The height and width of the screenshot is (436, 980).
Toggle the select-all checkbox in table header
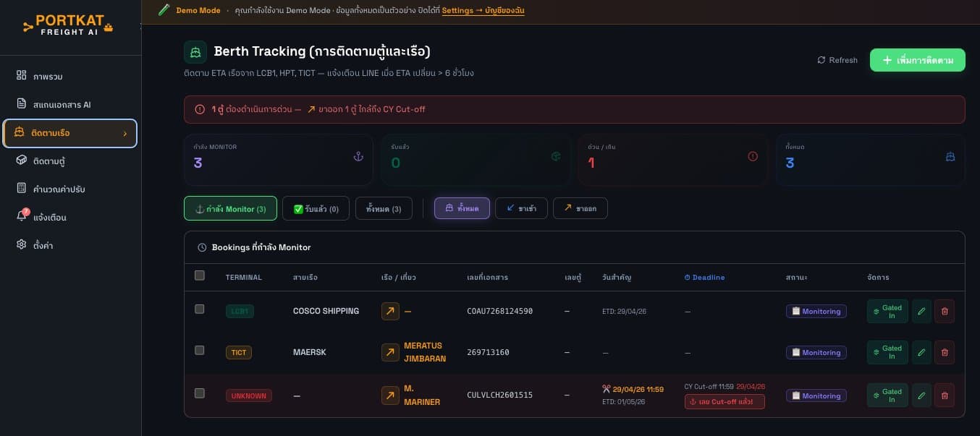[x=200, y=275]
